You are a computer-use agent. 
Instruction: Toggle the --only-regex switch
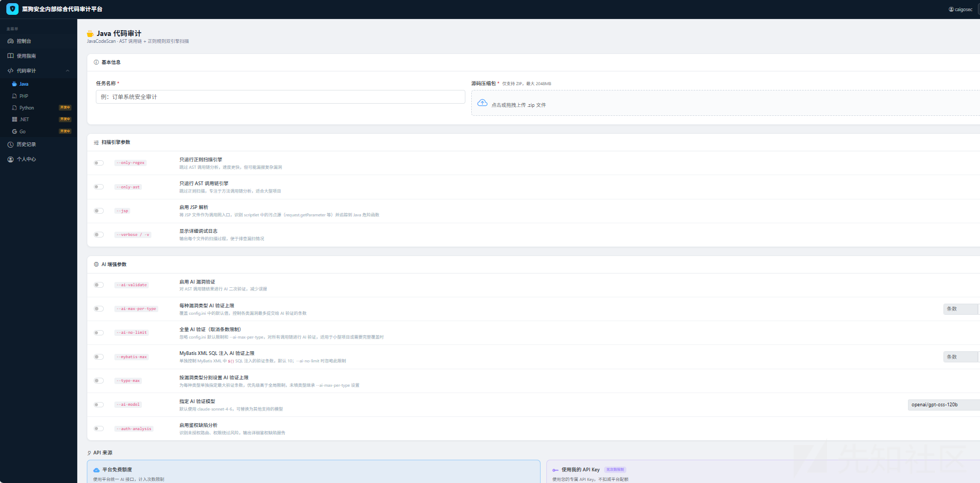(99, 163)
